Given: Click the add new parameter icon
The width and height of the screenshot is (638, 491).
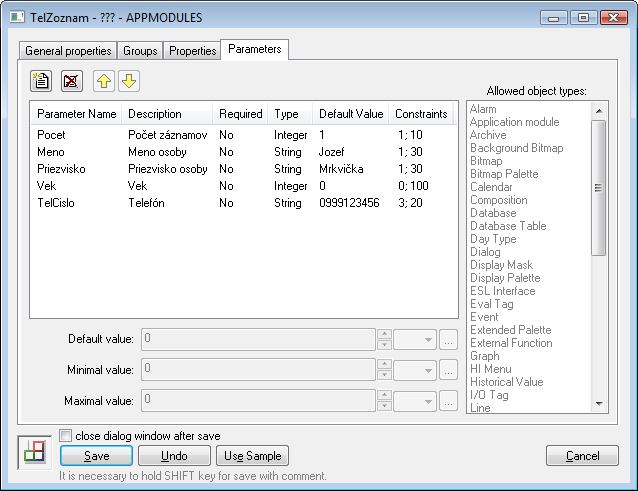Looking at the screenshot, I should tap(41, 81).
